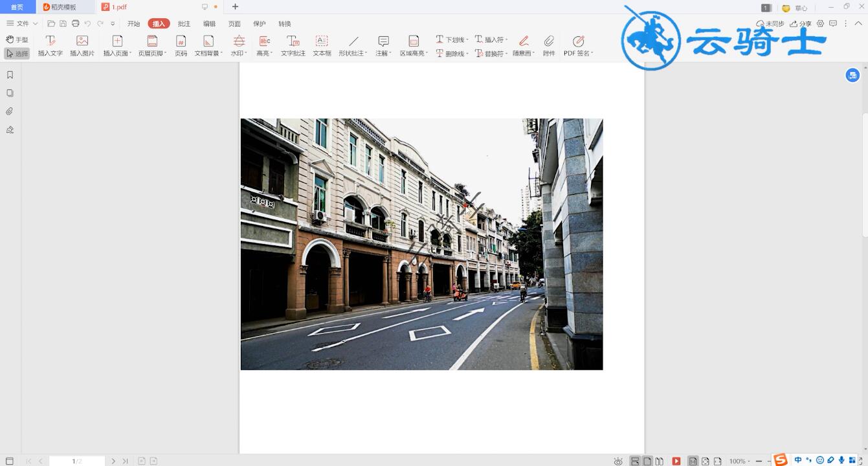The image size is (868, 466).
Task: Click the feedback chat icon
Action: pyautogui.click(x=833, y=23)
